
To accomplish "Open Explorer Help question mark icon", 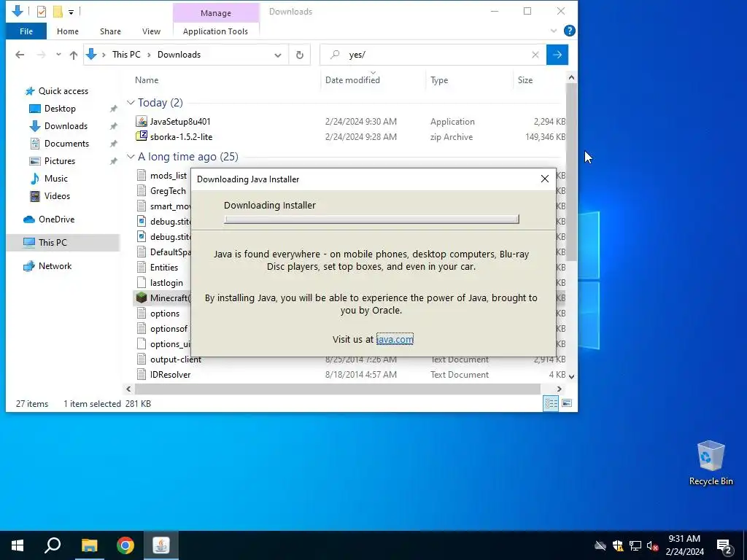I will pos(569,31).
